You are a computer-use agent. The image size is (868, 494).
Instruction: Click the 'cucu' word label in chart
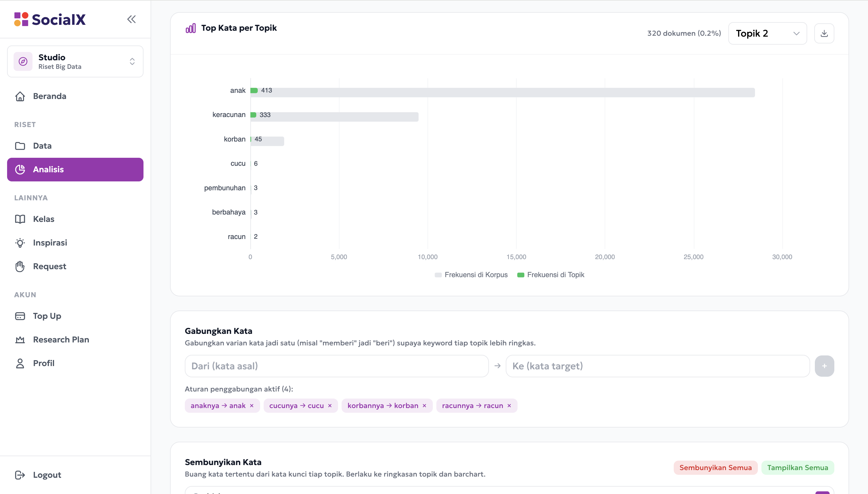tap(238, 164)
